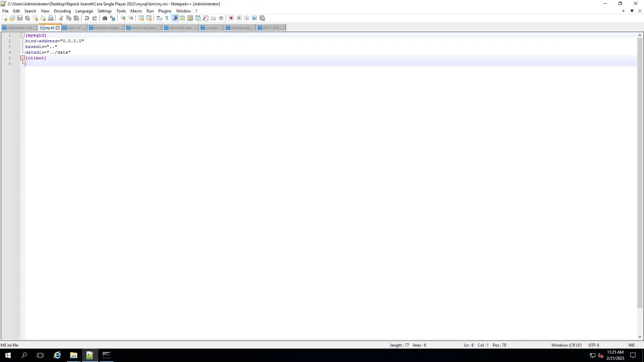Copy selection with the Copy toolbar icon
The image size is (644, 362).
(x=69, y=18)
